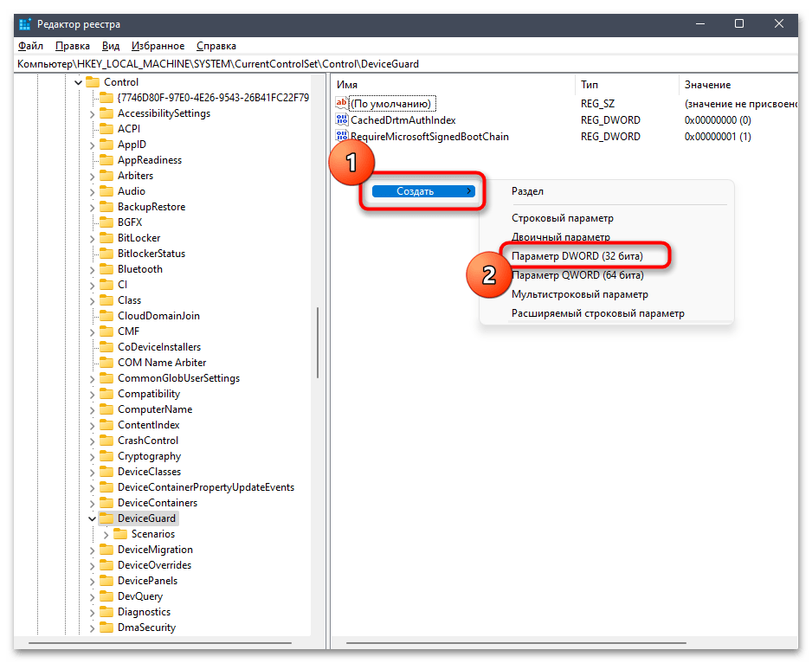Click the Bluetooth folder icon
This screenshot has height=663, width=812.
pyautogui.click(x=106, y=269)
